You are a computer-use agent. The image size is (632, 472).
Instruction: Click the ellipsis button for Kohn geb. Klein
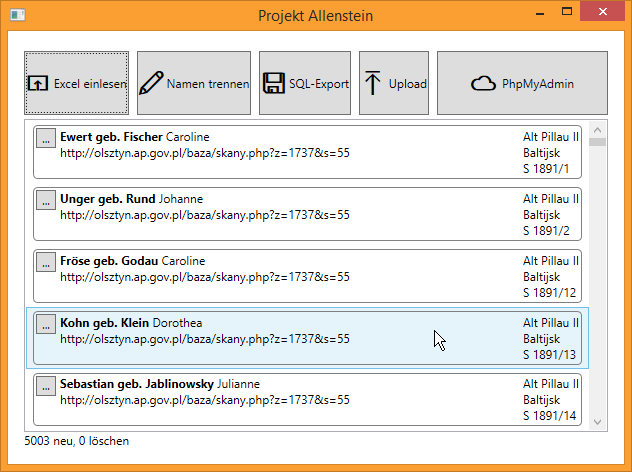(x=45, y=324)
